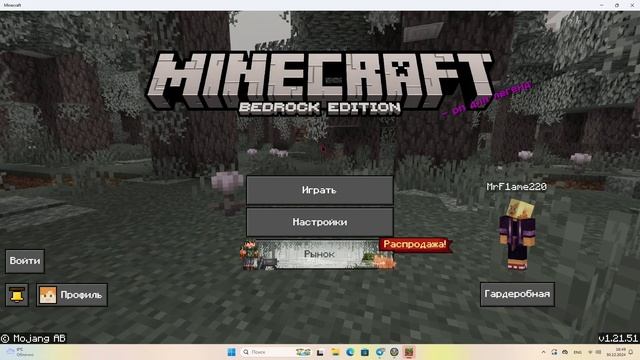Screen dimensions: 640x360
Task: Launch Microsoft Edge from the taskbar
Action: 350,352
